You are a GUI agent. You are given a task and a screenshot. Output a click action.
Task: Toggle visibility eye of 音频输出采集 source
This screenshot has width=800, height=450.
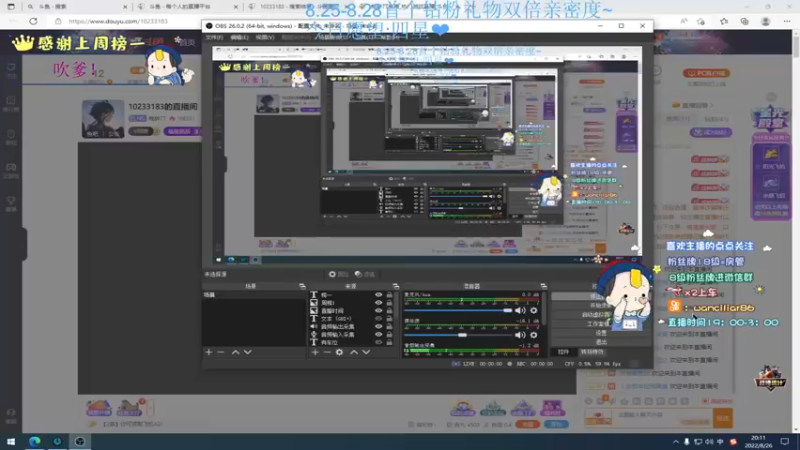[x=378, y=327]
